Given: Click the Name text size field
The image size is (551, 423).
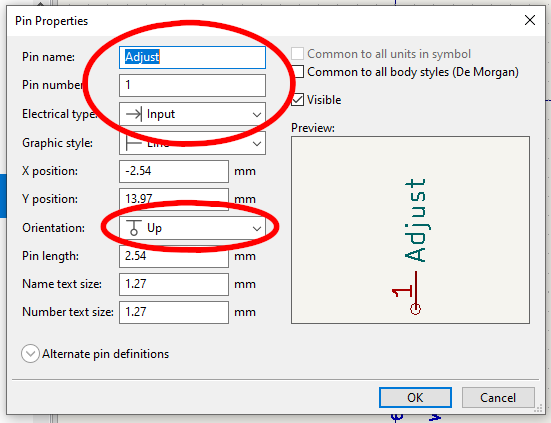Looking at the screenshot, I should click(x=174, y=284).
